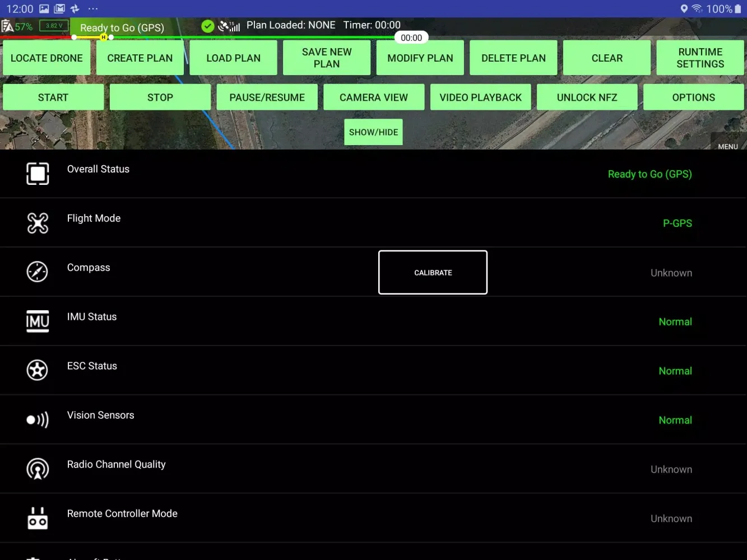The width and height of the screenshot is (747, 560).
Task: Tap the Vision Sensors icon
Action: coord(38,419)
